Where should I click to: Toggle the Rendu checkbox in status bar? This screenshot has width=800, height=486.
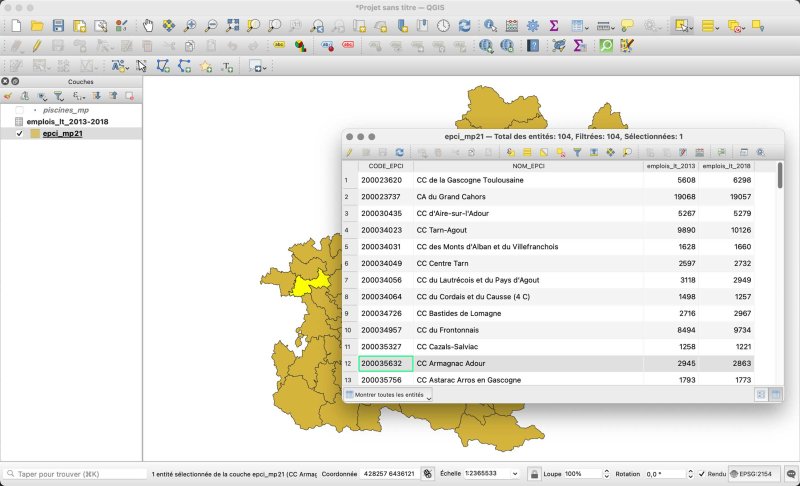tap(702, 473)
